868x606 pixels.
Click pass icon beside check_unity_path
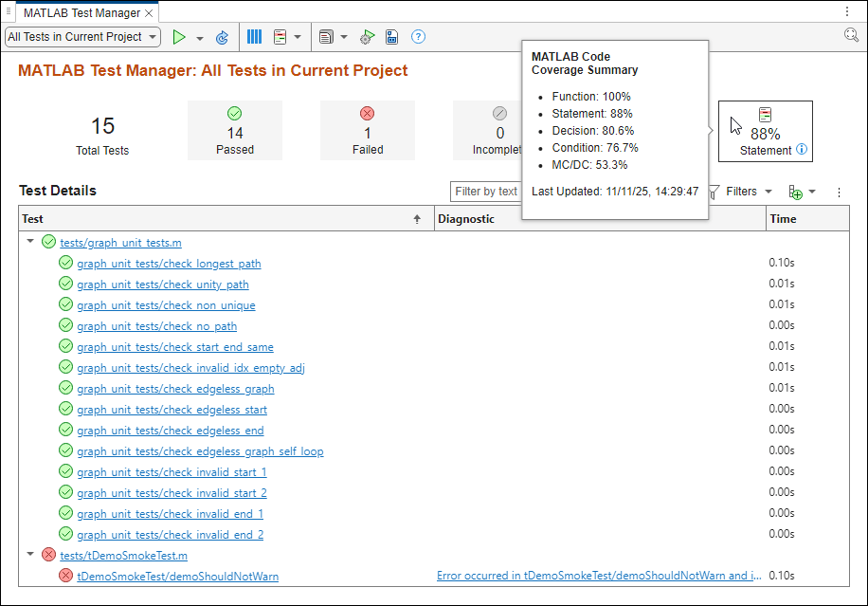point(66,284)
